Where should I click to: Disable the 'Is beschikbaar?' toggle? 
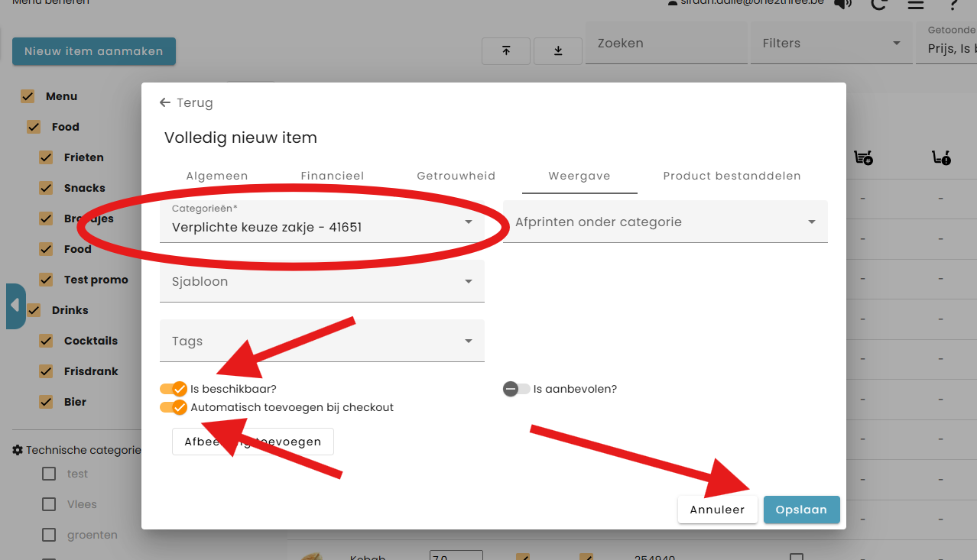click(174, 389)
